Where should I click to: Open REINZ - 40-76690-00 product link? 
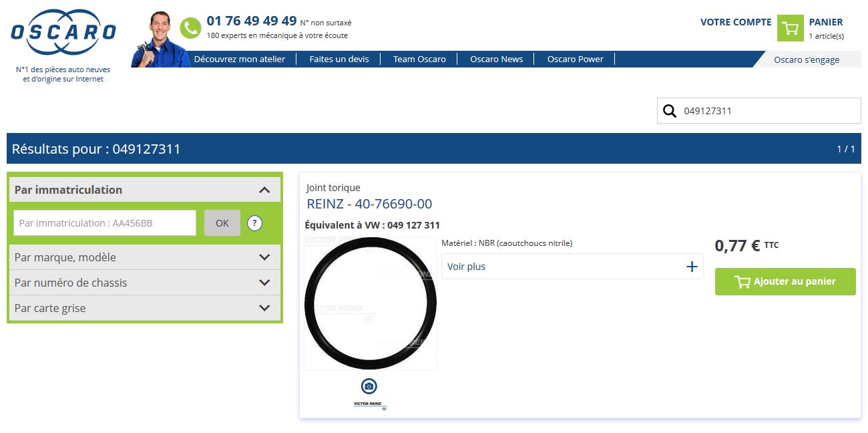point(369,204)
